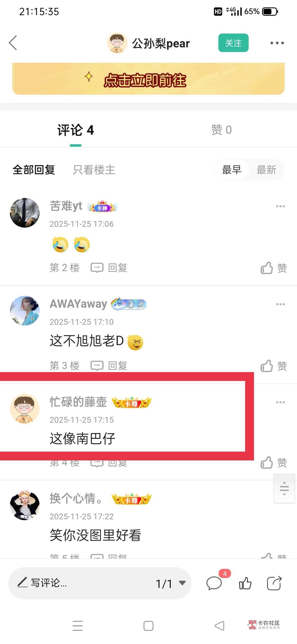Filter comments with 只看楼主
Image resolution: width=297 pixels, height=644 pixels.
94,170
